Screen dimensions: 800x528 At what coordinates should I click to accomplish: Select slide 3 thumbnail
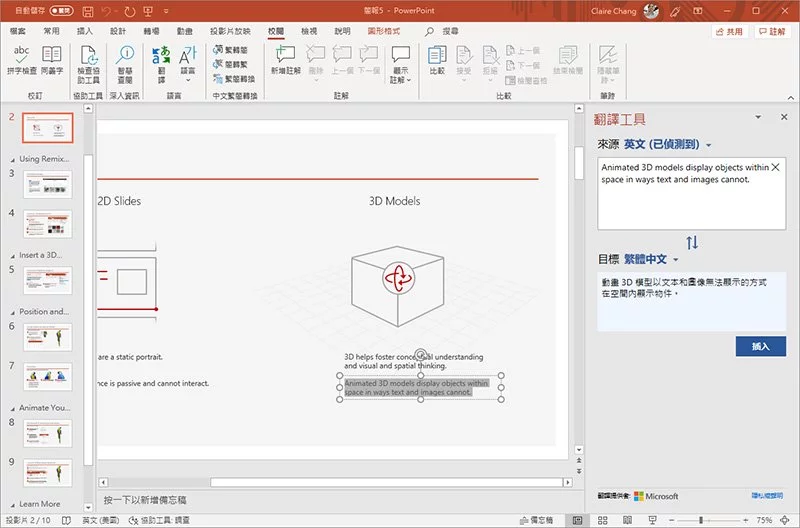click(47, 184)
